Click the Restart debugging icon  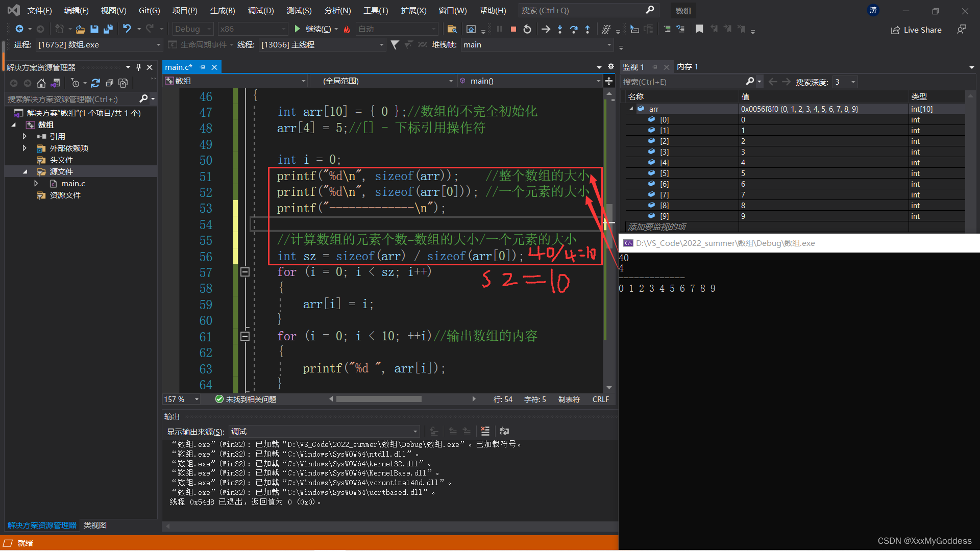[x=527, y=29]
